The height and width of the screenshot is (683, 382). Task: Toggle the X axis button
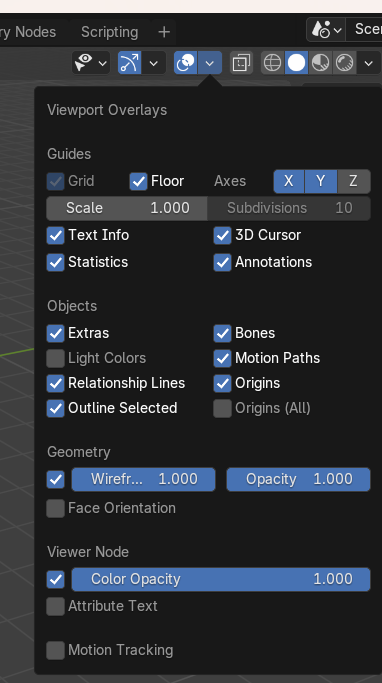pyautogui.click(x=289, y=181)
